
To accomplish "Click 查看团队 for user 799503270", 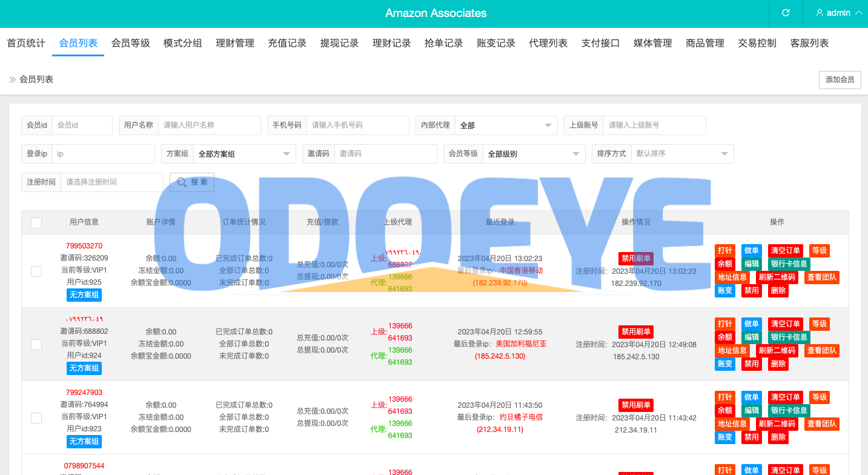I will click(x=822, y=277).
